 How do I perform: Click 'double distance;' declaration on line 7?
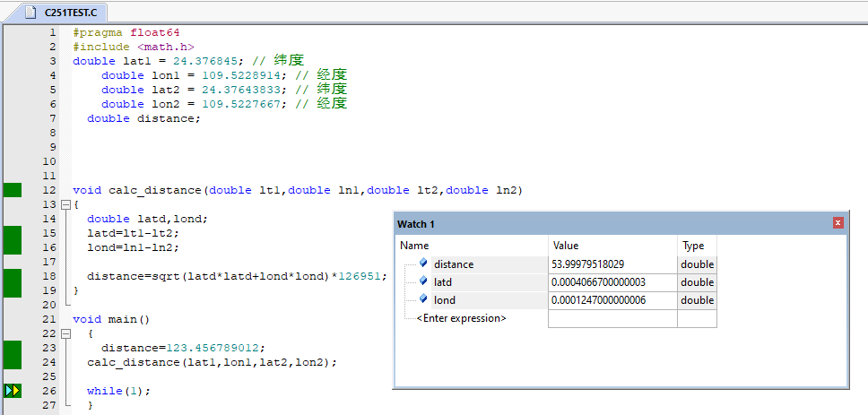coord(144,118)
